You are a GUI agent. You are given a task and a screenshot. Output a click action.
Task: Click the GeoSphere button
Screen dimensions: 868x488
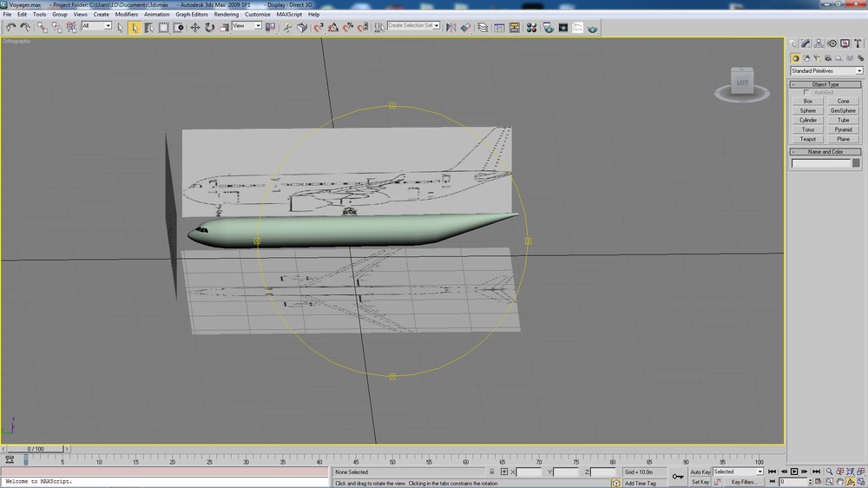point(843,111)
